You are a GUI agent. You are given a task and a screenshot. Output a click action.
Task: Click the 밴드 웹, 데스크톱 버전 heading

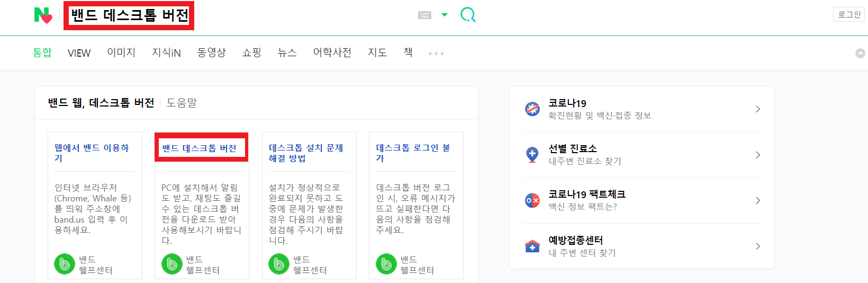(101, 103)
